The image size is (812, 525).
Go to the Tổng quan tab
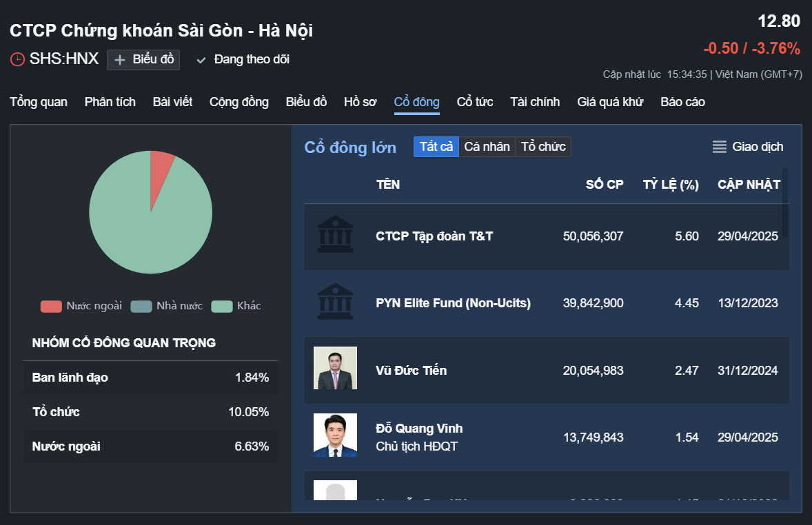tap(39, 102)
